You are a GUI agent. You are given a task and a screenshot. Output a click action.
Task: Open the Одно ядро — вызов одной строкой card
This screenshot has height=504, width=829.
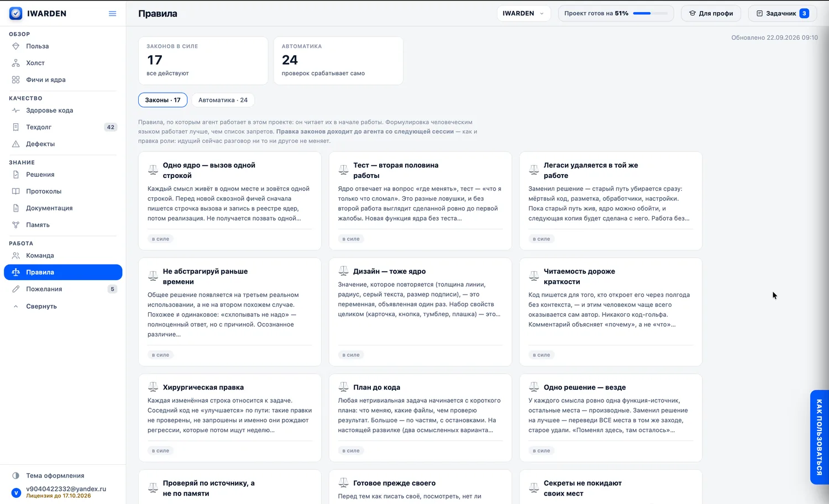(230, 201)
